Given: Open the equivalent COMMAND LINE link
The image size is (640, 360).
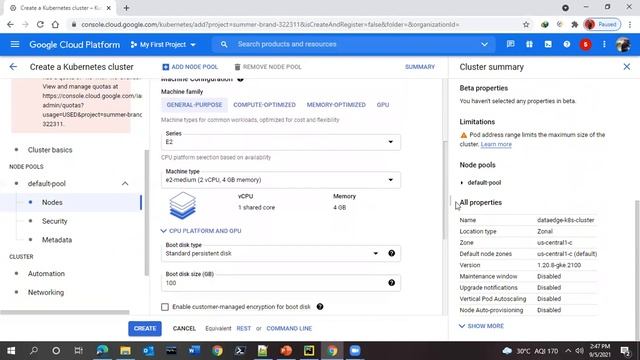Looking at the screenshot, I should [289, 329].
